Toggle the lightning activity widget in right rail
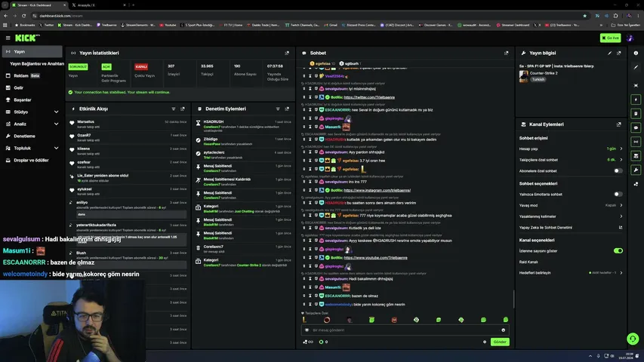 (x=636, y=100)
